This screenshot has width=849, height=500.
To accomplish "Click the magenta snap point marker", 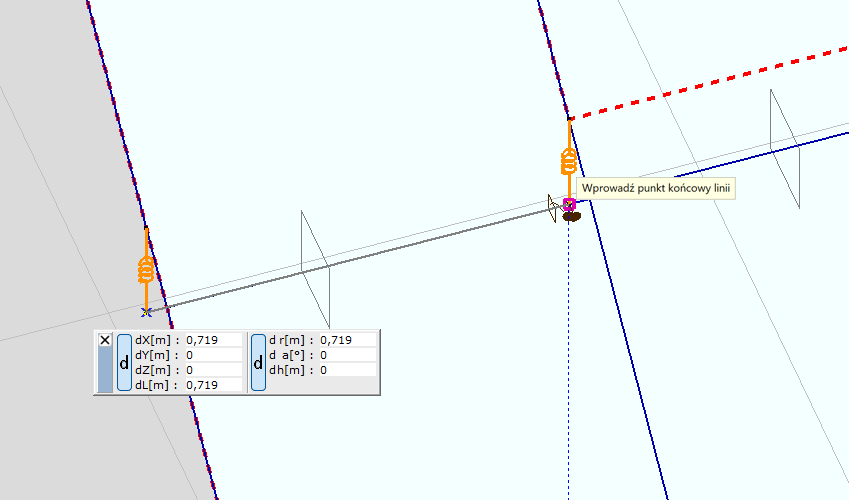I will click(x=569, y=205).
